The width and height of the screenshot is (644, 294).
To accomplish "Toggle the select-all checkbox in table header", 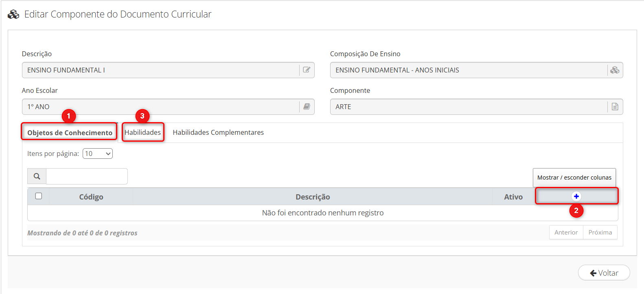I will 39,196.
